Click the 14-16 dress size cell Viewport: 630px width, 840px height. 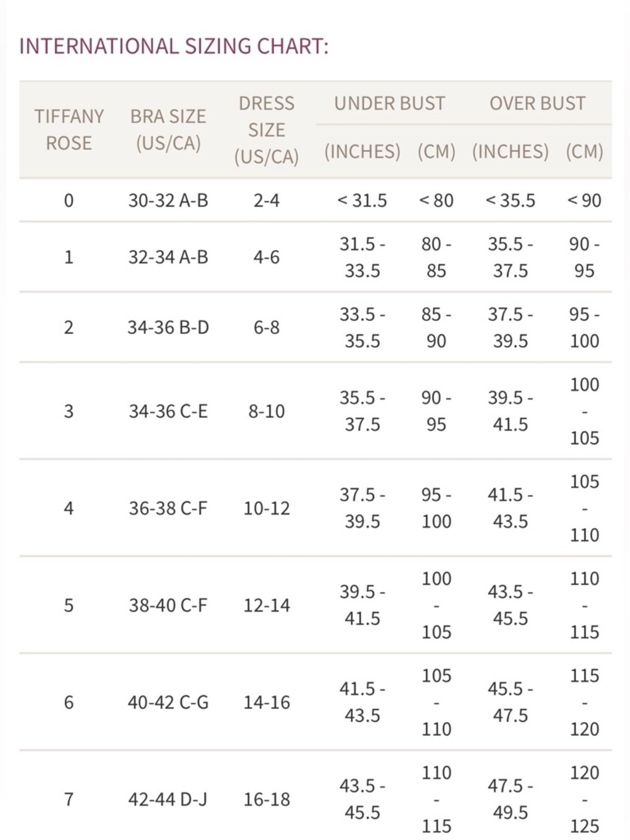266,703
